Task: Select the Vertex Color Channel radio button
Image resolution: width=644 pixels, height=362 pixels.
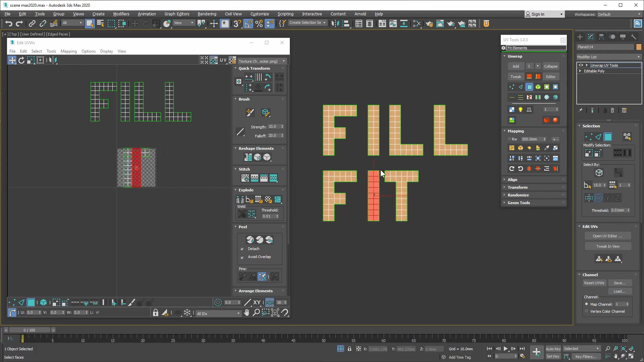Action: [x=586, y=311]
